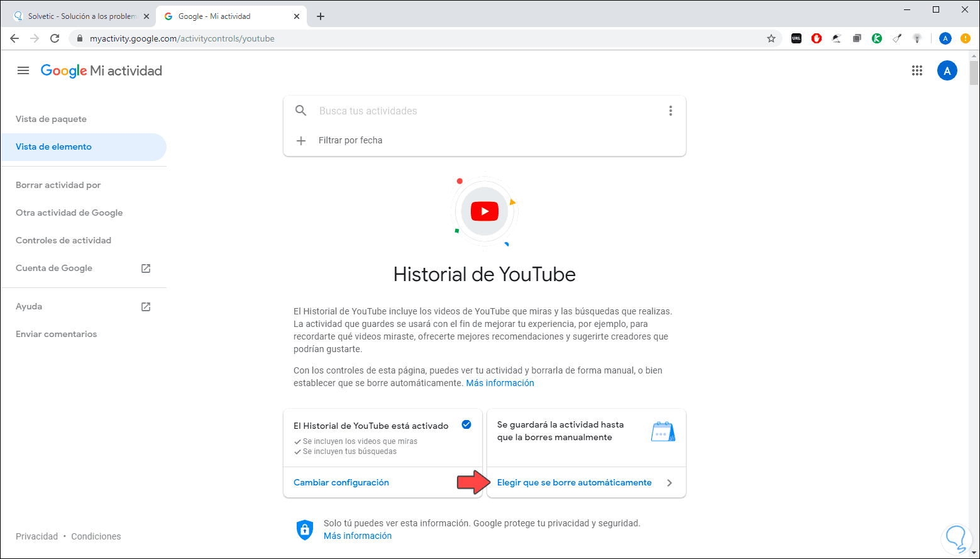Image resolution: width=980 pixels, height=559 pixels.
Task: Open a new browser tab
Action: pos(321,16)
